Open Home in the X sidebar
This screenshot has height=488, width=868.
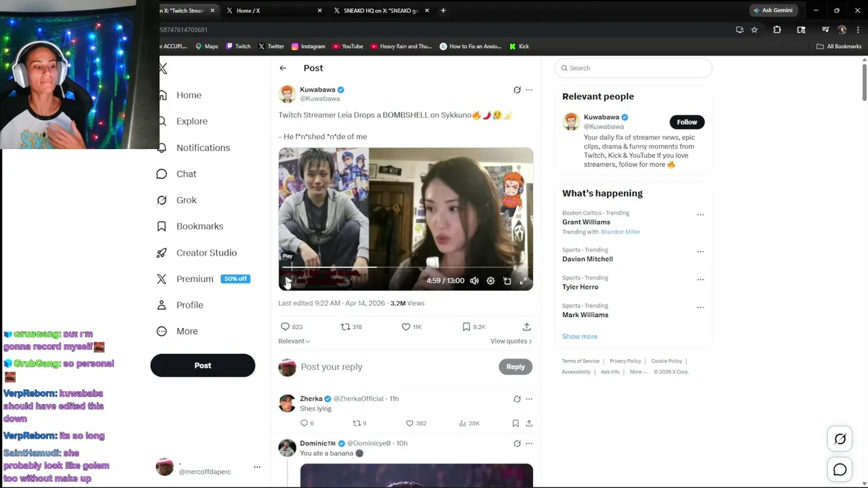click(x=189, y=95)
